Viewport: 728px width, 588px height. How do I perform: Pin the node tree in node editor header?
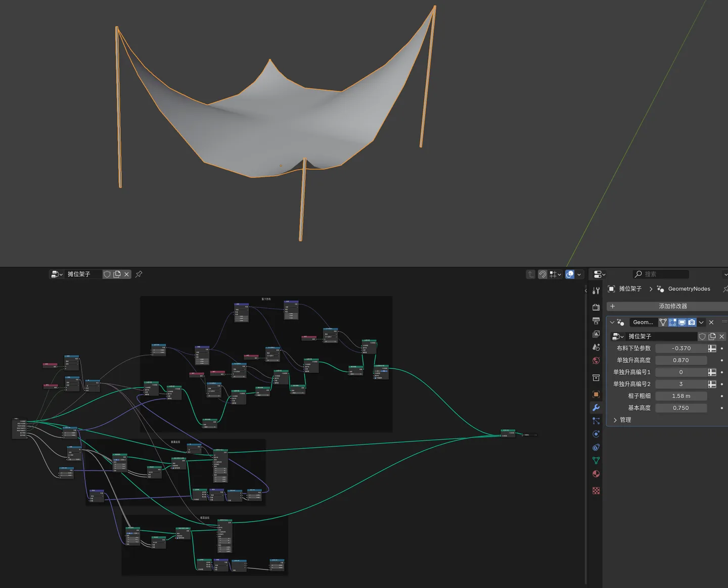click(139, 274)
